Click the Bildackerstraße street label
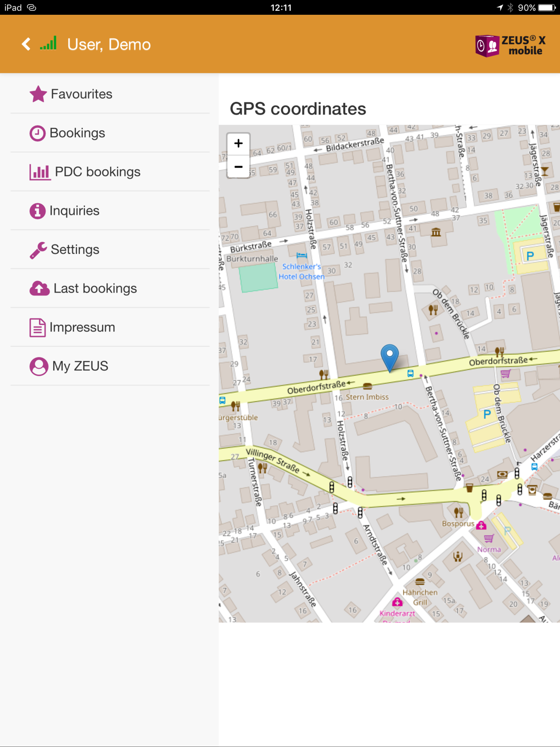 pos(355,144)
